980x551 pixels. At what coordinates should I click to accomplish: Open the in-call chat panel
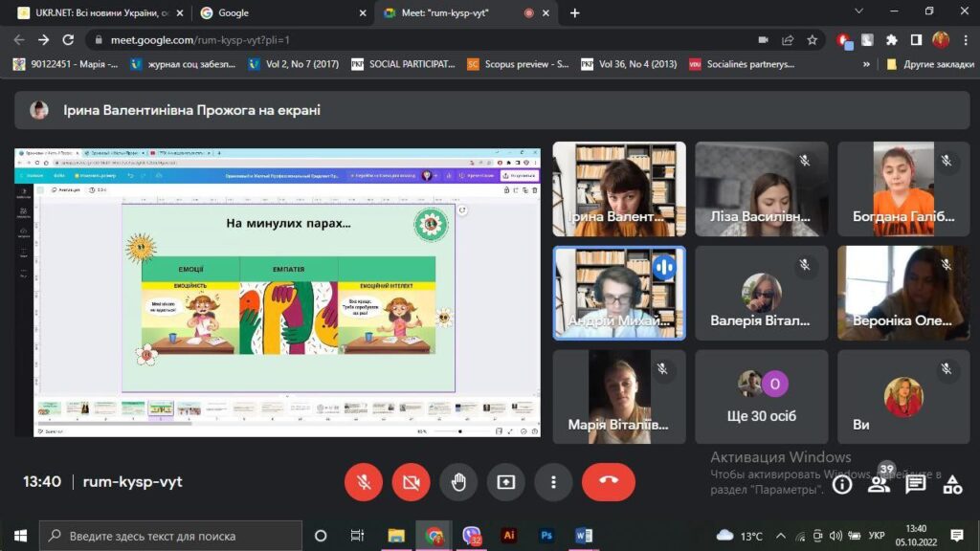(916, 484)
